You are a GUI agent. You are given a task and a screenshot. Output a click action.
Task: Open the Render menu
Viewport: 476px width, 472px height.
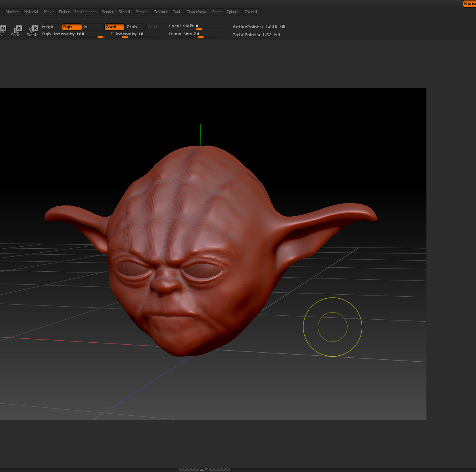click(x=107, y=12)
